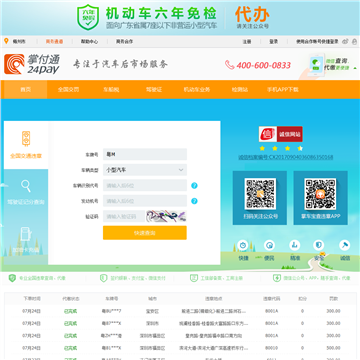Click the 安全 shield feature icon
360x360 pixels.
pyautogui.click(x=319, y=245)
